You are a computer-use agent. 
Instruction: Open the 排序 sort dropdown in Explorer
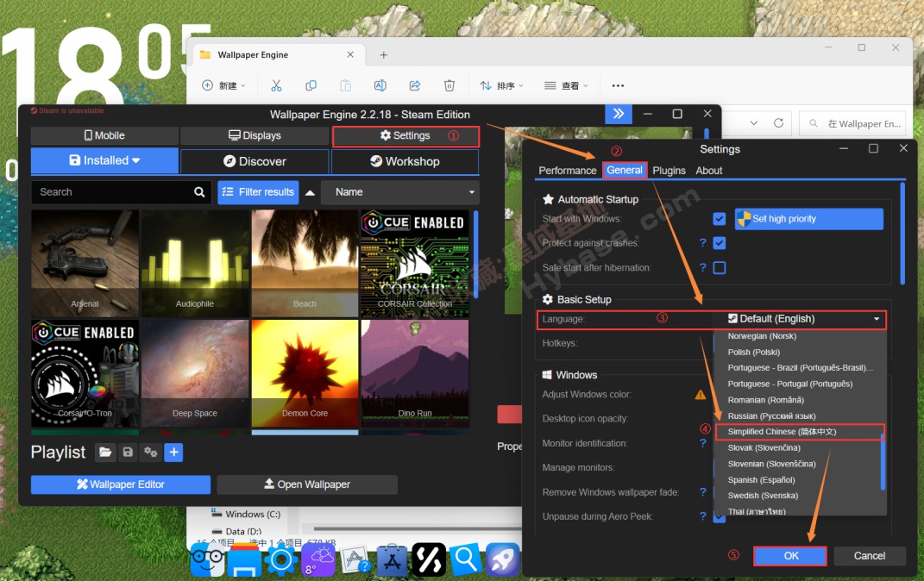501,85
